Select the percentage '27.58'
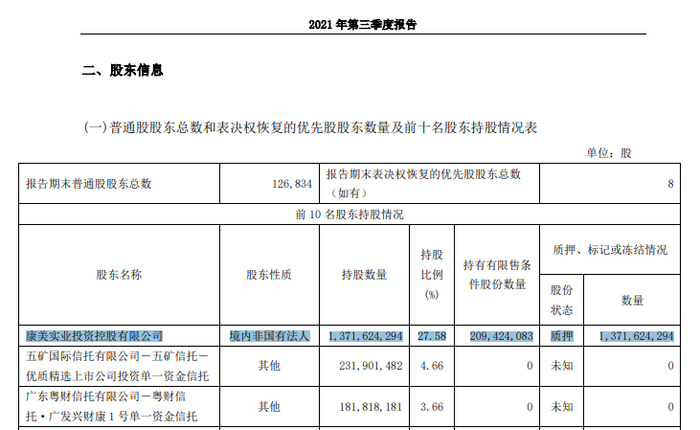The image size is (700, 430). click(x=432, y=336)
